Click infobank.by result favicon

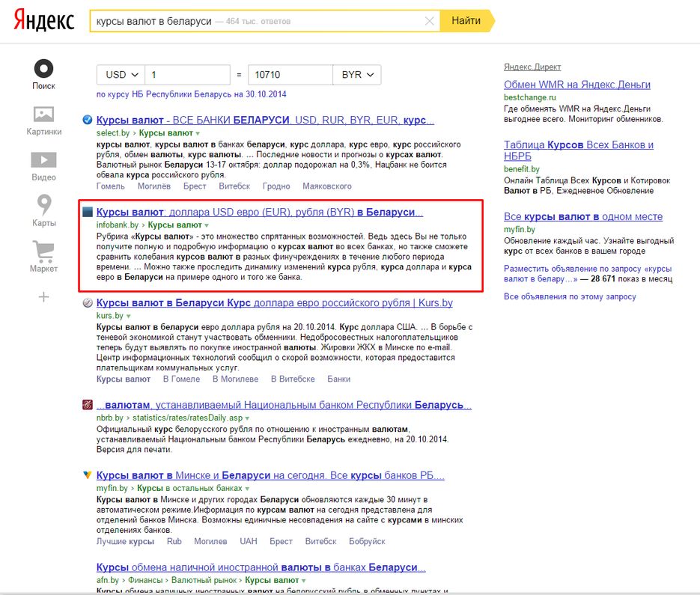88,212
